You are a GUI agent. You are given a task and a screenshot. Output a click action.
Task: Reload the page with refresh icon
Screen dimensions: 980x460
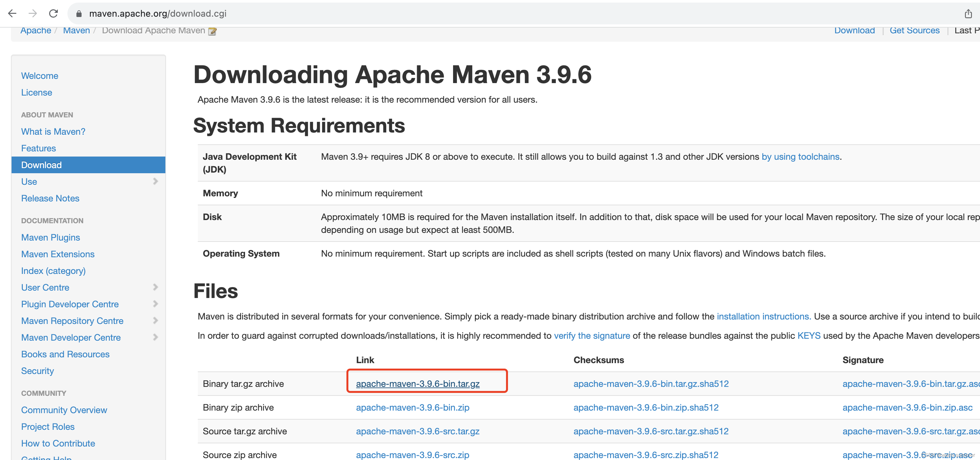[54, 14]
